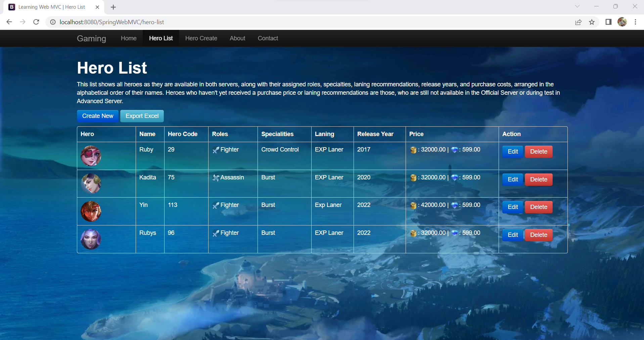Edit the Rubys hero row
Screen dimensions: 644x340
[513, 235]
